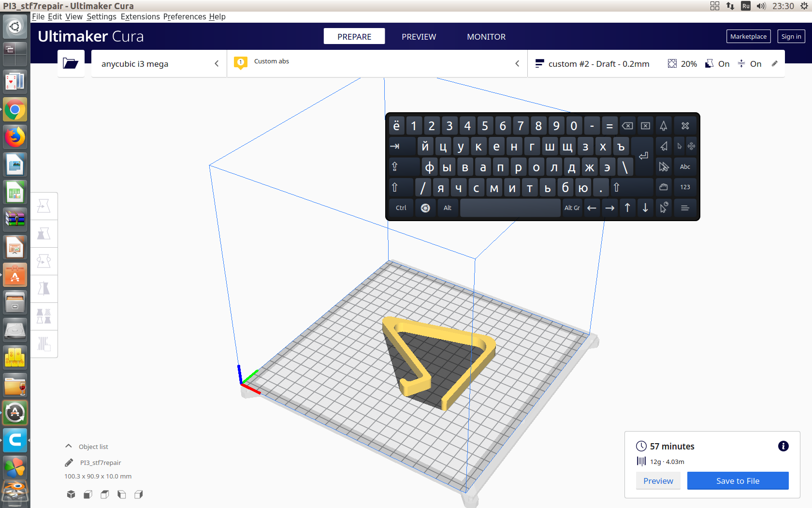
Task: Click the Marketplace button
Action: [748, 36]
